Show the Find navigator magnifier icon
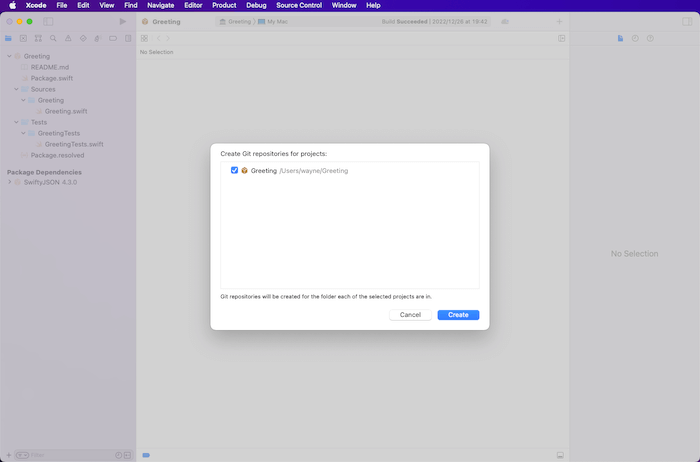Screen dimensions: 700x462 click(53, 38)
